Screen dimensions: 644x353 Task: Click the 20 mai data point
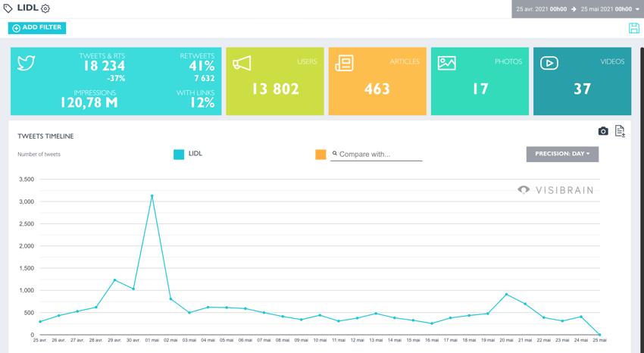click(506, 295)
